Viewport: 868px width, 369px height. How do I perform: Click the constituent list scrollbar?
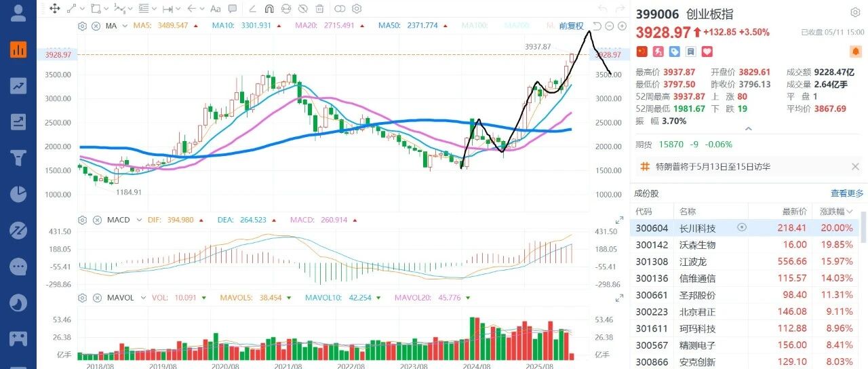[864, 227]
